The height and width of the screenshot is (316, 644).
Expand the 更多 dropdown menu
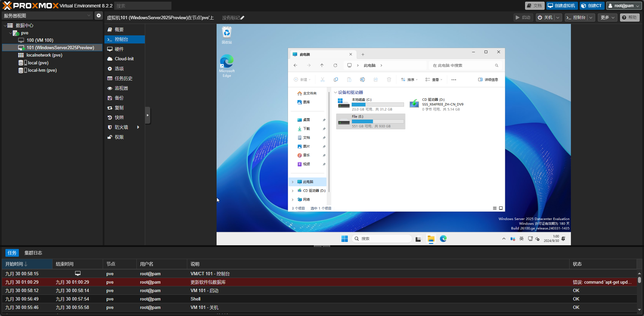pyautogui.click(x=608, y=18)
